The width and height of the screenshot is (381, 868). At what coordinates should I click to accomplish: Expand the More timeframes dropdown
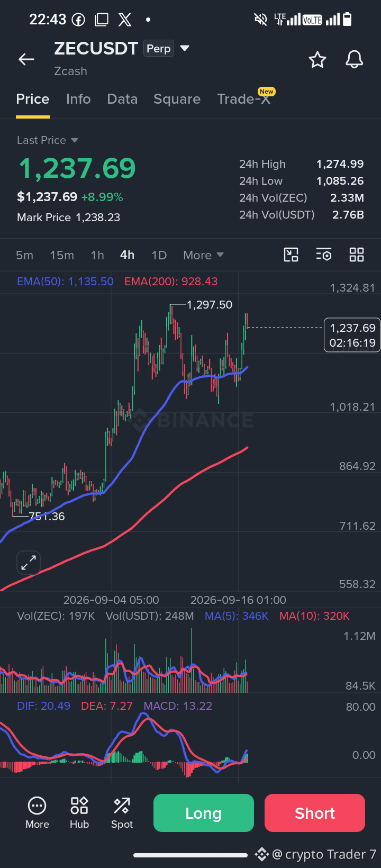click(204, 255)
